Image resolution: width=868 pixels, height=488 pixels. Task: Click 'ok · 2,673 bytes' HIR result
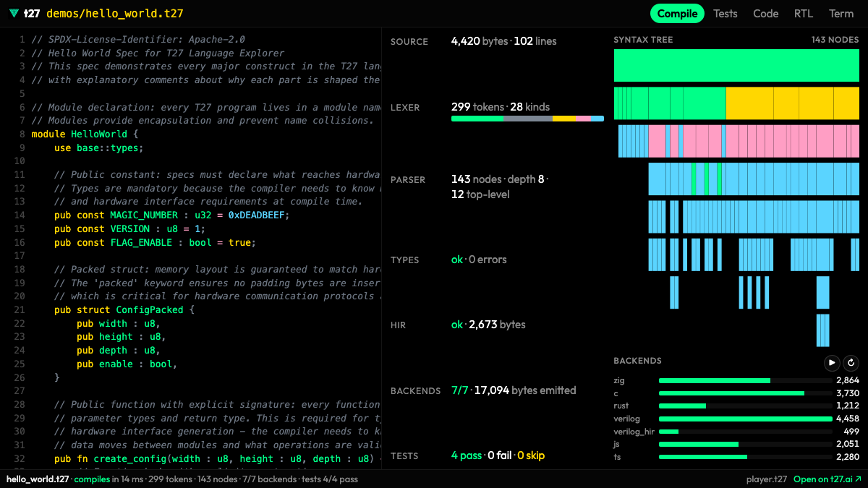tap(488, 325)
